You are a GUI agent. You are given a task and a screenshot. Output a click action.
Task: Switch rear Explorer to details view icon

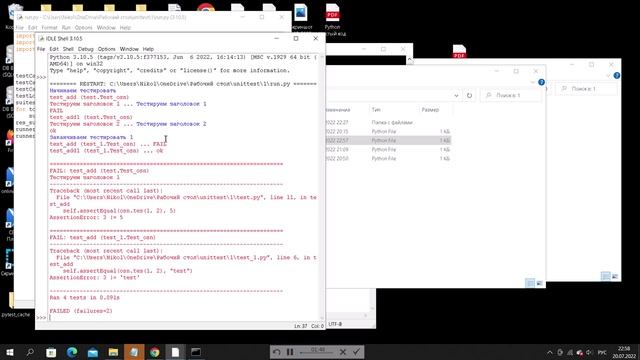[x=605, y=276]
